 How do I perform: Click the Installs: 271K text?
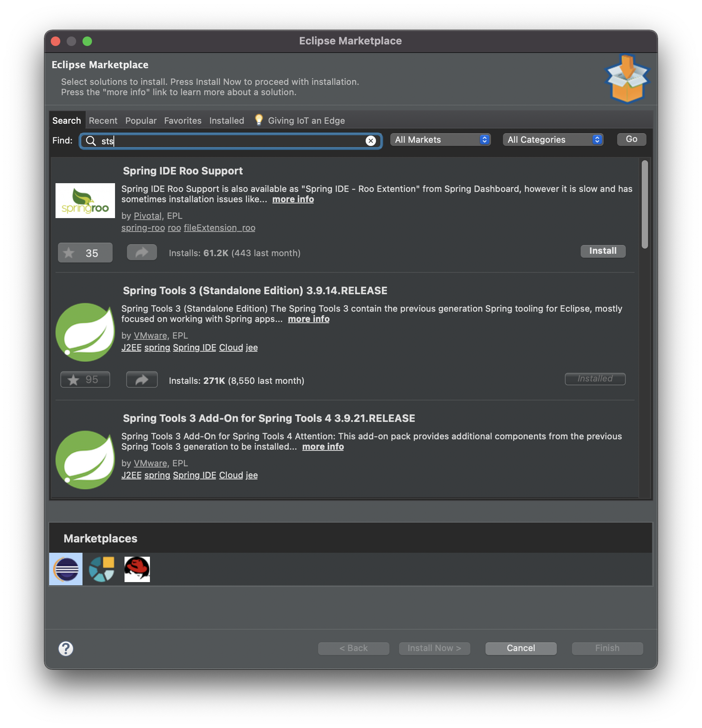tap(197, 381)
